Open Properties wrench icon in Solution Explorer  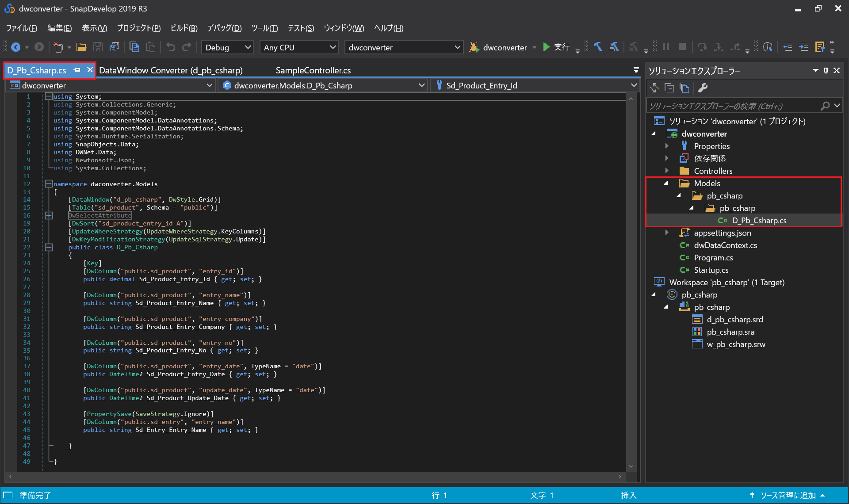tap(703, 88)
